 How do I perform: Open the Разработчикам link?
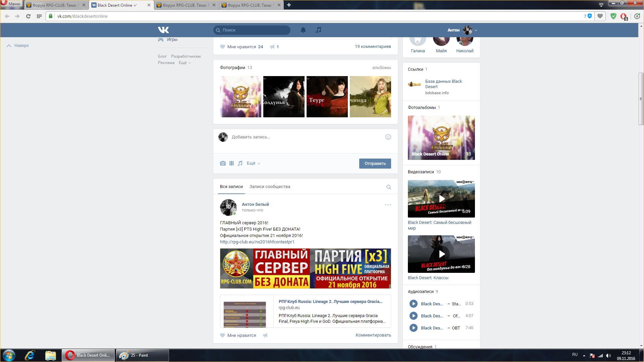[186, 56]
